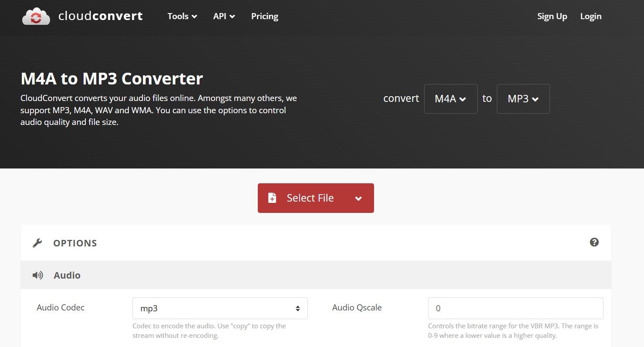Go to the Pricing page
Image resolution: width=644 pixels, height=347 pixels.
coord(265,16)
